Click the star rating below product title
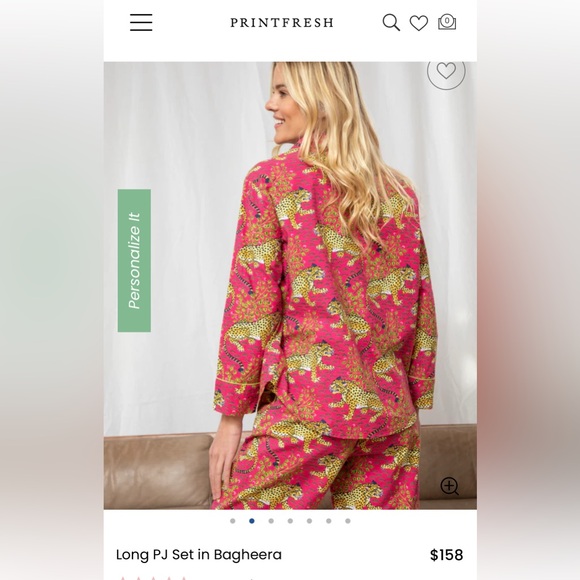Viewport: 580px width, 580px height. pos(154,578)
